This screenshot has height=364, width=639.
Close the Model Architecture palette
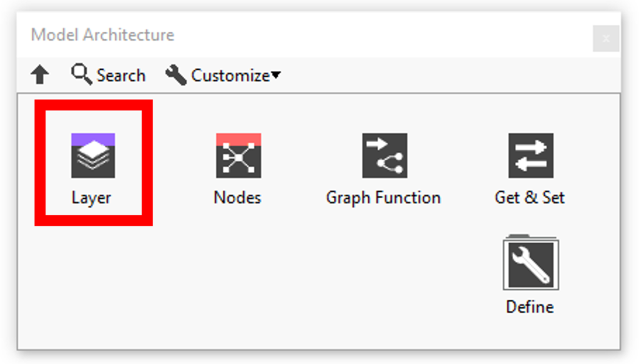pos(606,39)
